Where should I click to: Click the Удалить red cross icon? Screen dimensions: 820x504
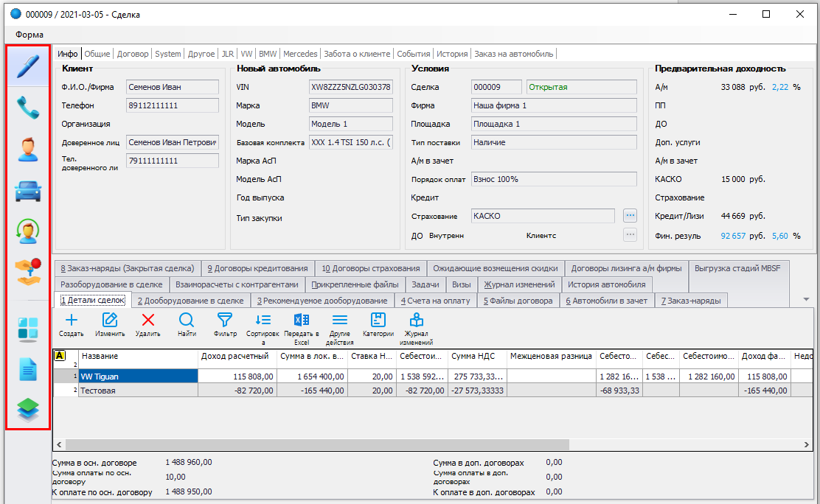(147, 320)
